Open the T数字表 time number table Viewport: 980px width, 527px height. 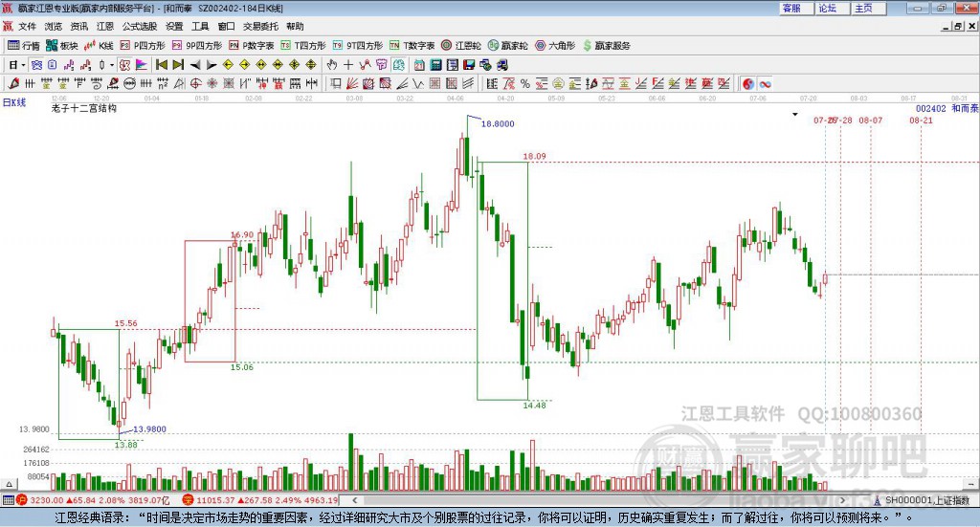[412, 46]
